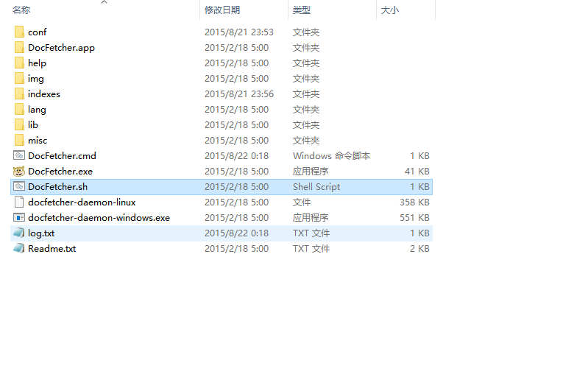Screen dimensions: 588x388
Task: Select the help folder name
Action: (x=37, y=63)
